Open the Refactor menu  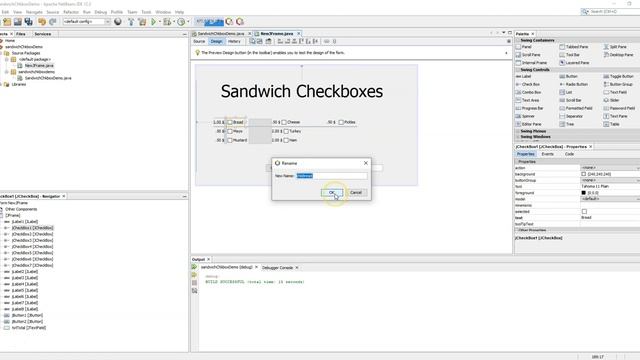tap(71, 12)
